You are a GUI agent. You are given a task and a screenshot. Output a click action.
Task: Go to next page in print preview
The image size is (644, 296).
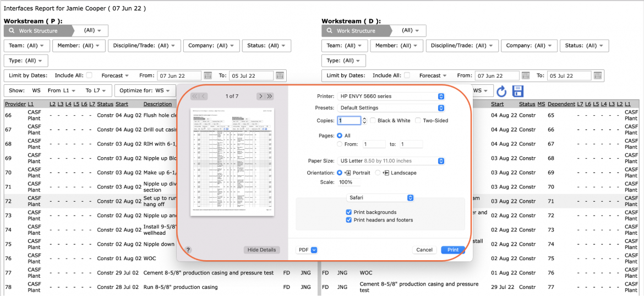tap(261, 96)
